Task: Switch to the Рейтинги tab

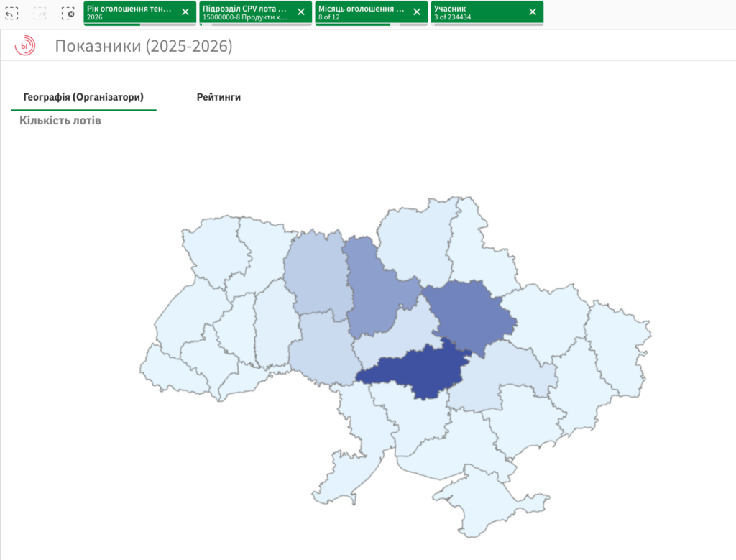Action: tap(218, 97)
